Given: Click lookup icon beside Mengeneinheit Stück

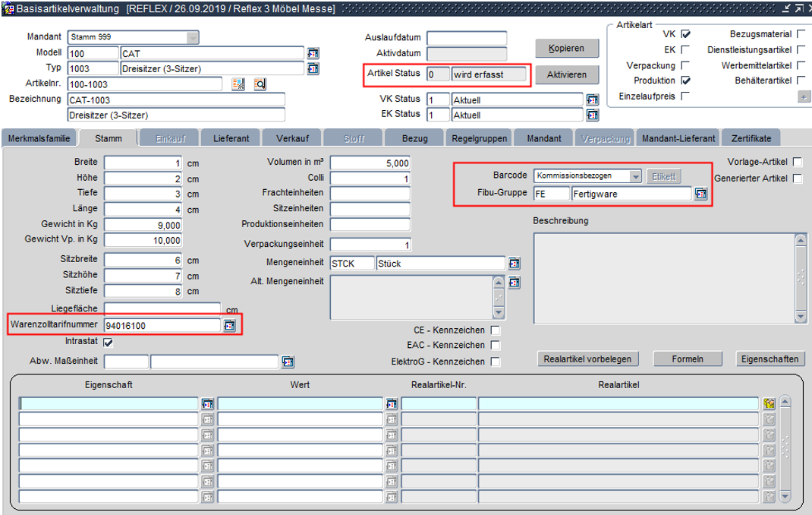Looking at the screenshot, I should pyautogui.click(x=514, y=264).
